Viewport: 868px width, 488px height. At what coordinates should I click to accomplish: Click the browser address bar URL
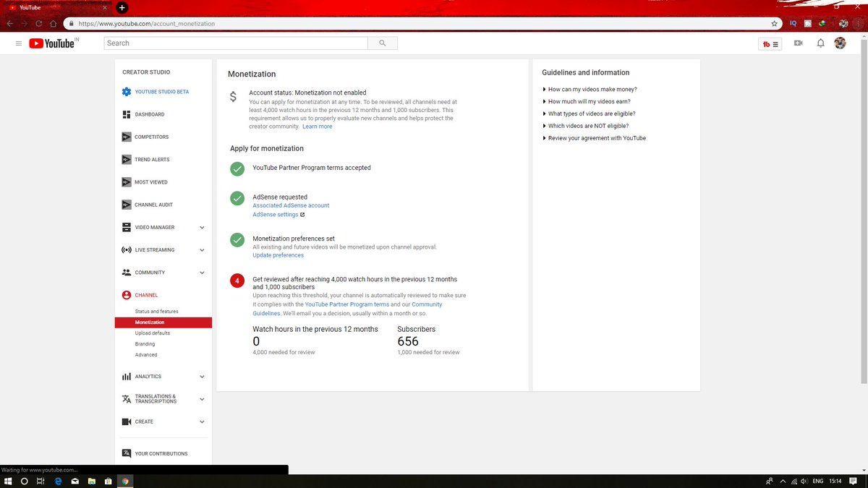147,24
